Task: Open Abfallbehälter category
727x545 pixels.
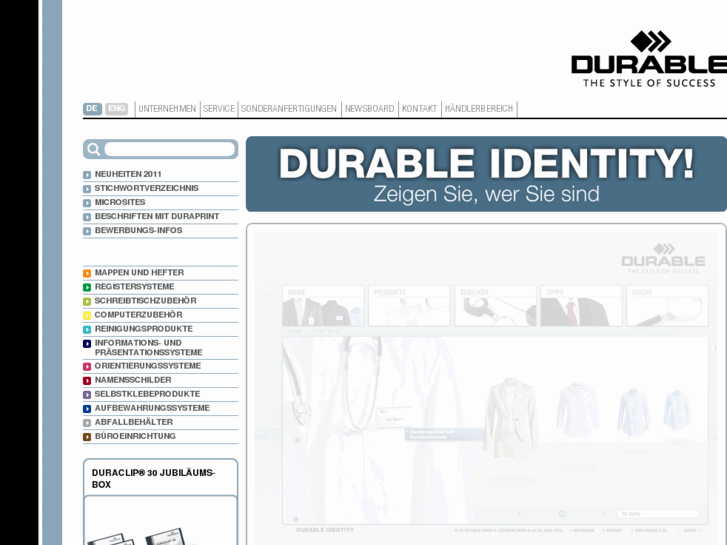Action: click(134, 422)
